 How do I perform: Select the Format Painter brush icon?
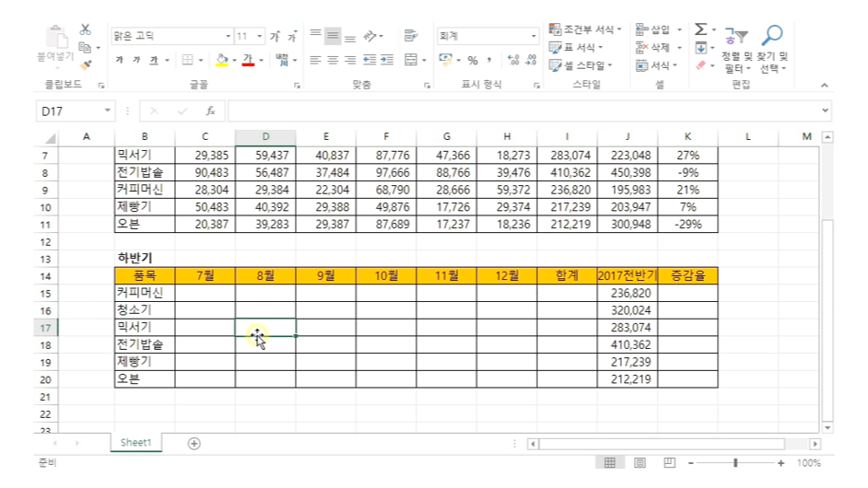(86, 65)
